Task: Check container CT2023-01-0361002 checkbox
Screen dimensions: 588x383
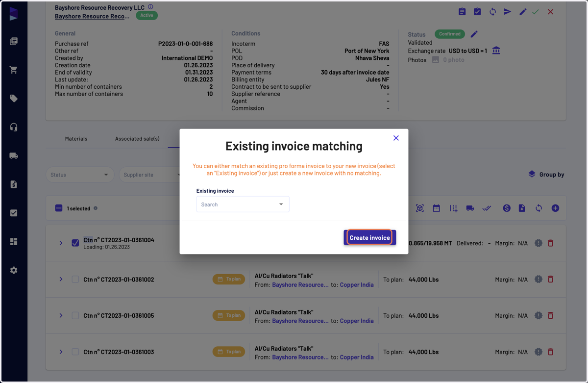Action: (75, 279)
